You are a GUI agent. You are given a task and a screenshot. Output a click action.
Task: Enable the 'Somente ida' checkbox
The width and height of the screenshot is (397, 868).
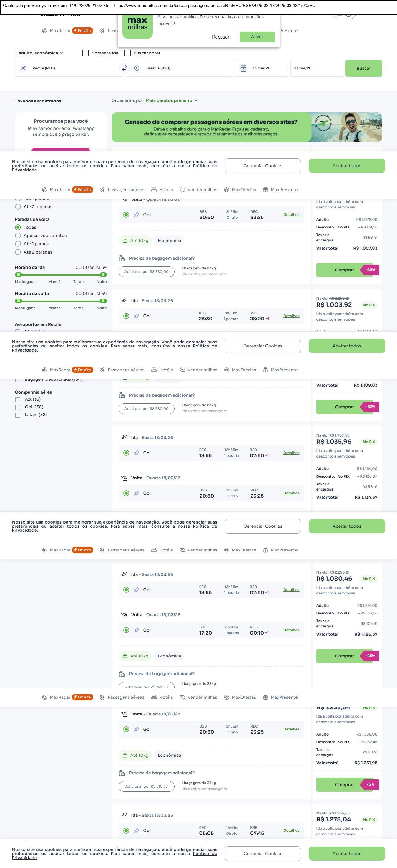86,53
